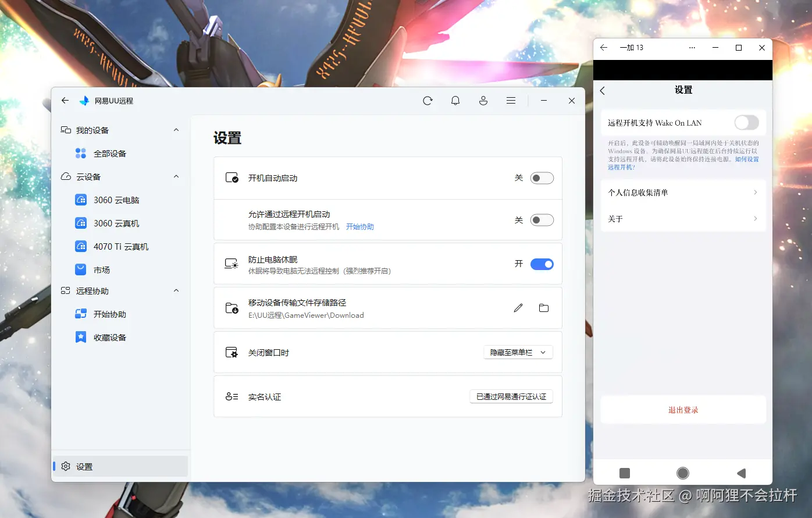Go back with arrow in 一加 13 window
The width and height of the screenshot is (812, 518).
tap(604, 48)
